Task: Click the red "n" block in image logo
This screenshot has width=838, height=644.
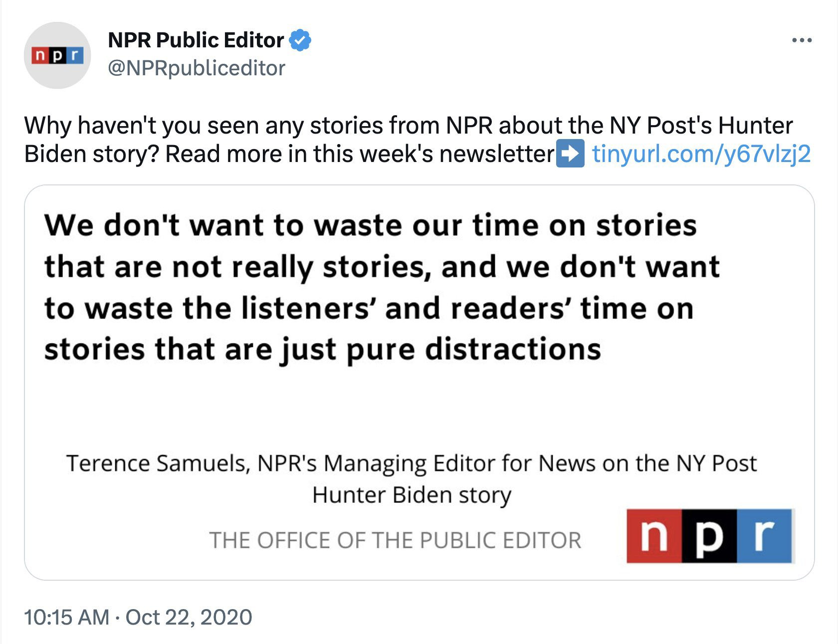Action: tap(654, 536)
